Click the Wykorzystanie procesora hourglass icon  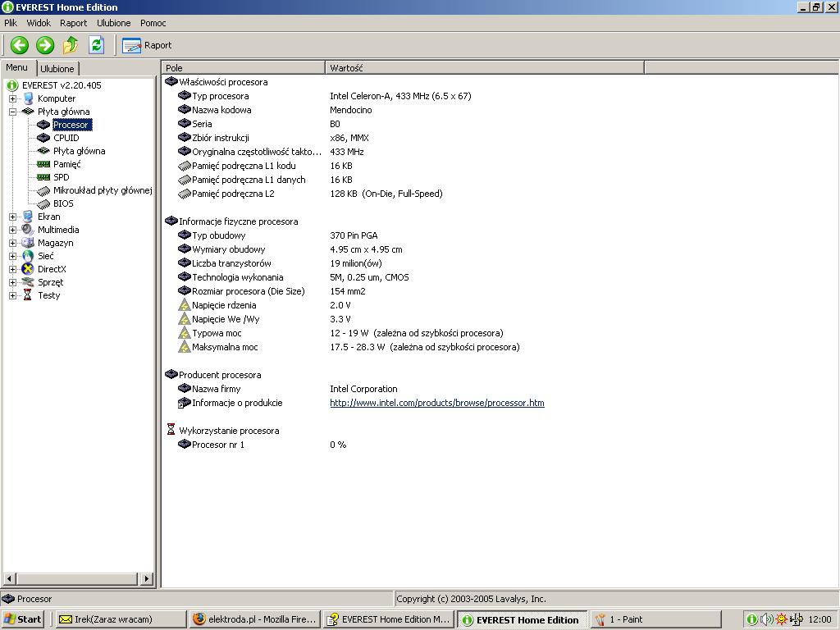point(171,430)
